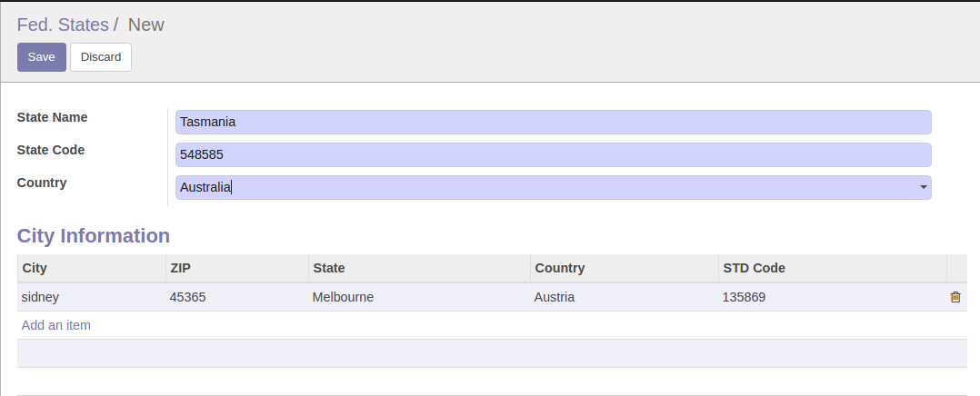This screenshot has width=980, height=396.
Task: Go back to Fed. States breadcrumb
Action: (63, 25)
